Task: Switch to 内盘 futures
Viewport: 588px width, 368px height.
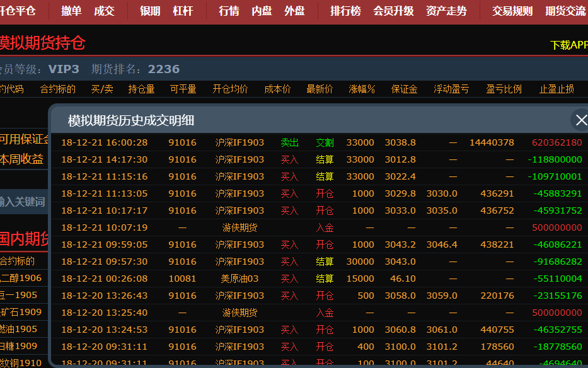Action: (x=262, y=11)
